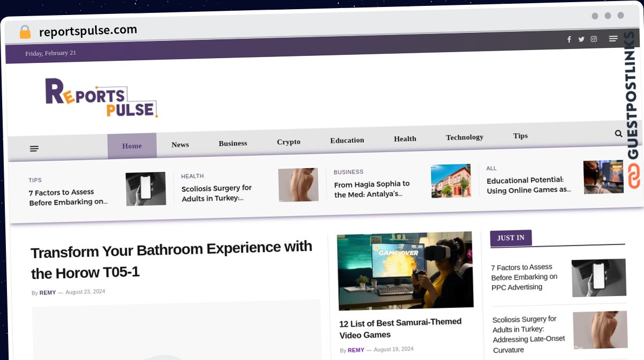Click the Antalya buildings thumbnail in ticker

[451, 181]
